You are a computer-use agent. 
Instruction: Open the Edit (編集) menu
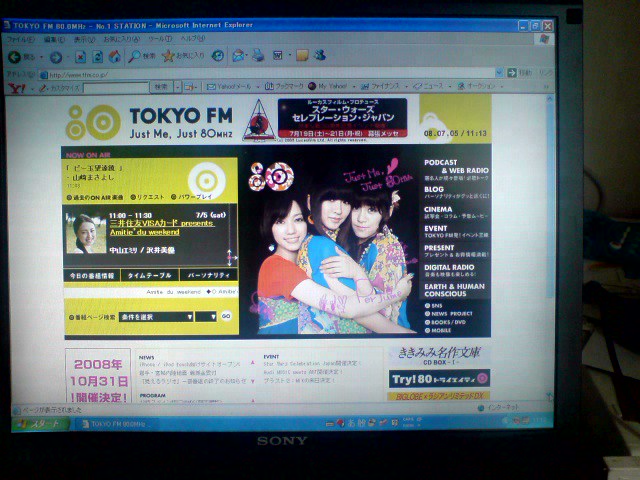[54, 40]
